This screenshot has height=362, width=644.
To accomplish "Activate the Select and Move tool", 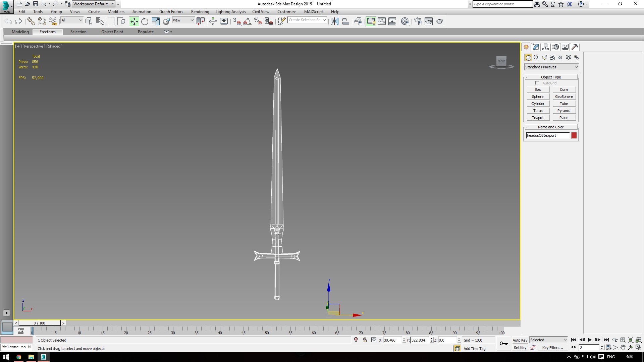I will point(134,21).
